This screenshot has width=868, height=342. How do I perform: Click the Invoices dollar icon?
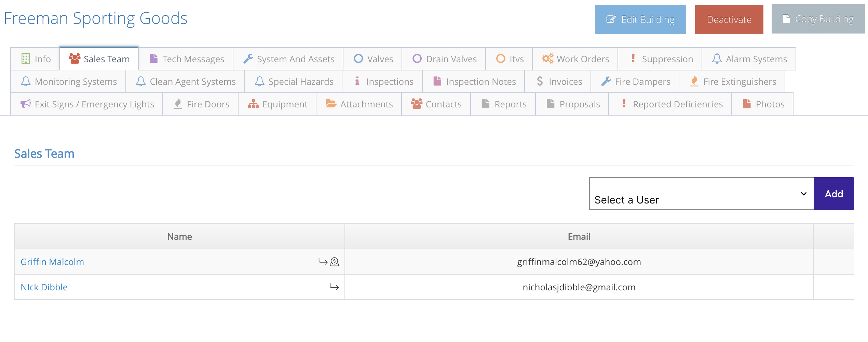540,81
